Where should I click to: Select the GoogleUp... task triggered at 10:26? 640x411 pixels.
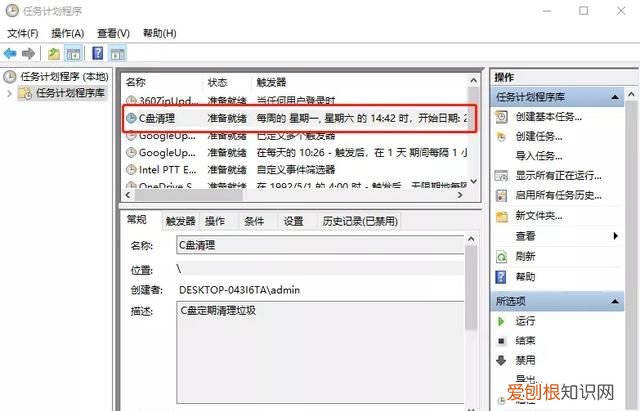click(x=296, y=153)
